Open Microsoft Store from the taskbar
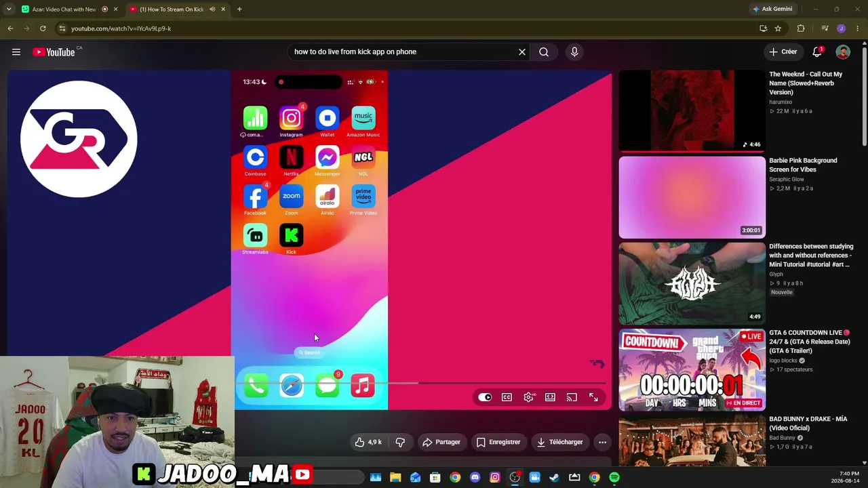 435,477
